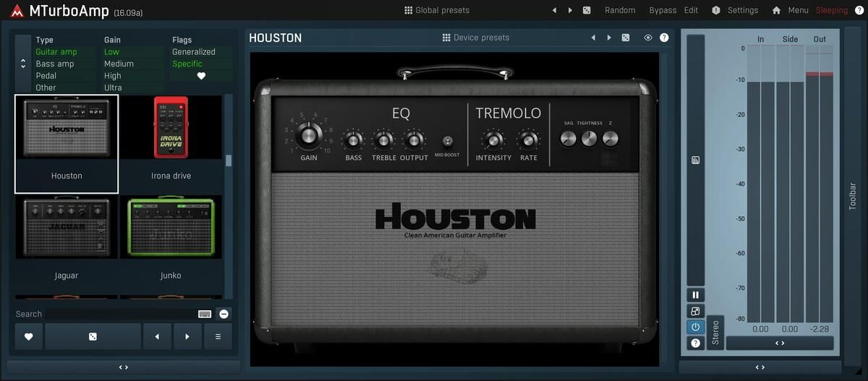Viewport: 868px width, 381px height.
Task: Click the Random button in top bar
Action: [x=620, y=10]
